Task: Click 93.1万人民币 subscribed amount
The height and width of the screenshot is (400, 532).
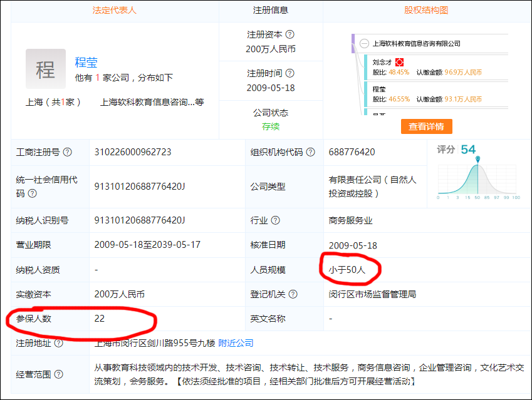Action: pos(463,99)
